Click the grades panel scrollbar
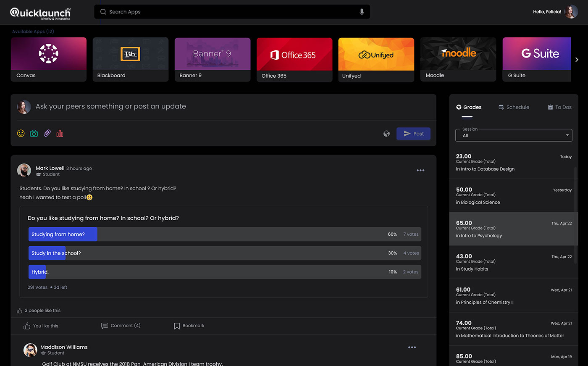This screenshot has width=588, height=366. pos(575,215)
